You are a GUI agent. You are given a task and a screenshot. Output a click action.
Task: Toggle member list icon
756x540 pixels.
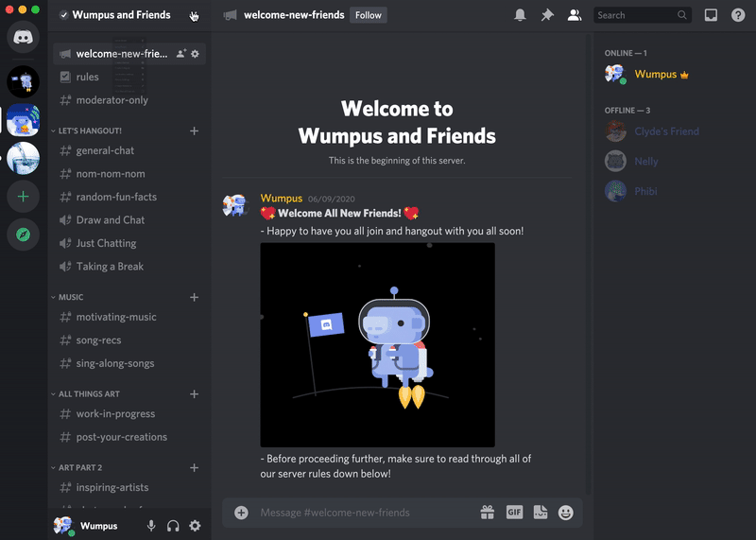[x=575, y=15]
